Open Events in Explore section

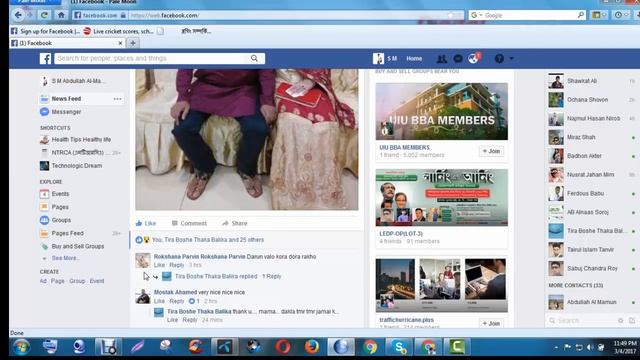pos(54,194)
